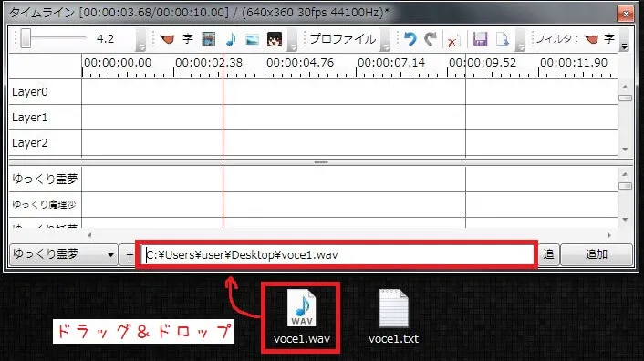
Task: Open overflow arrow right of プロファイル
Action: [x=385, y=40]
